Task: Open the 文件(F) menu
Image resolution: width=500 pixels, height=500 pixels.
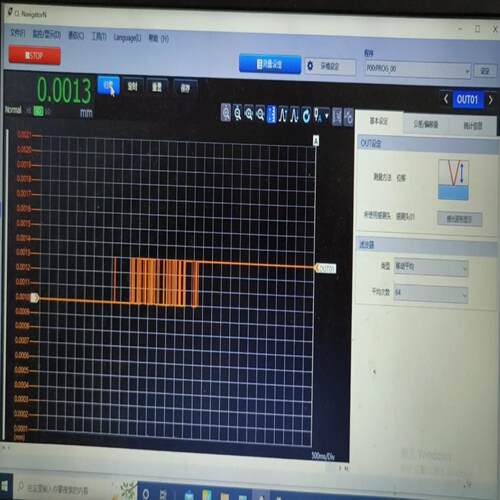Action: (17, 33)
